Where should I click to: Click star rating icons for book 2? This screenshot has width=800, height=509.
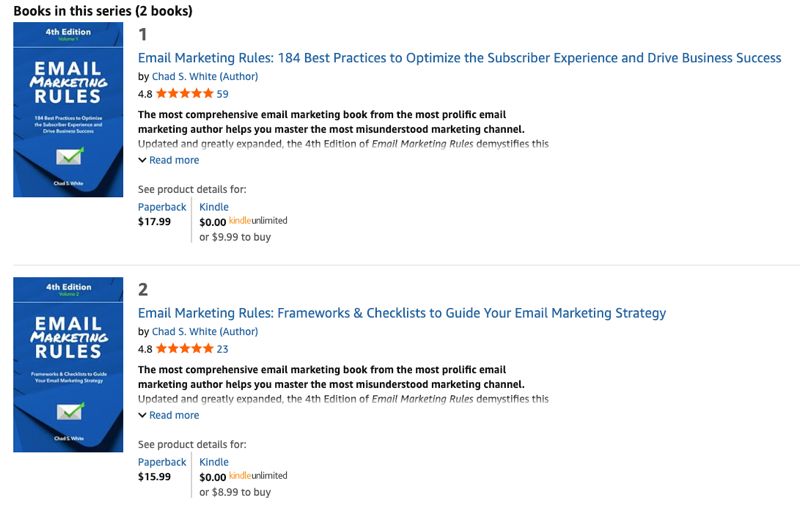(185, 348)
